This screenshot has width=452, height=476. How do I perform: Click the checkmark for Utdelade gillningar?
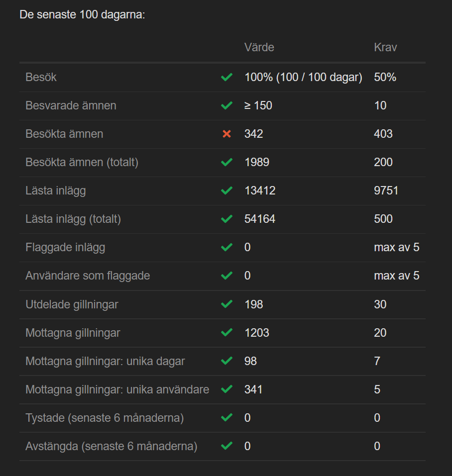tap(226, 304)
